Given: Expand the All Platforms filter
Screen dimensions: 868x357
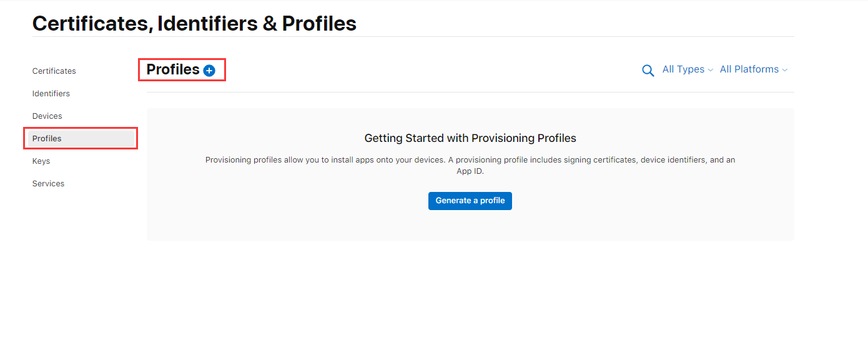Looking at the screenshot, I should click(x=754, y=69).
